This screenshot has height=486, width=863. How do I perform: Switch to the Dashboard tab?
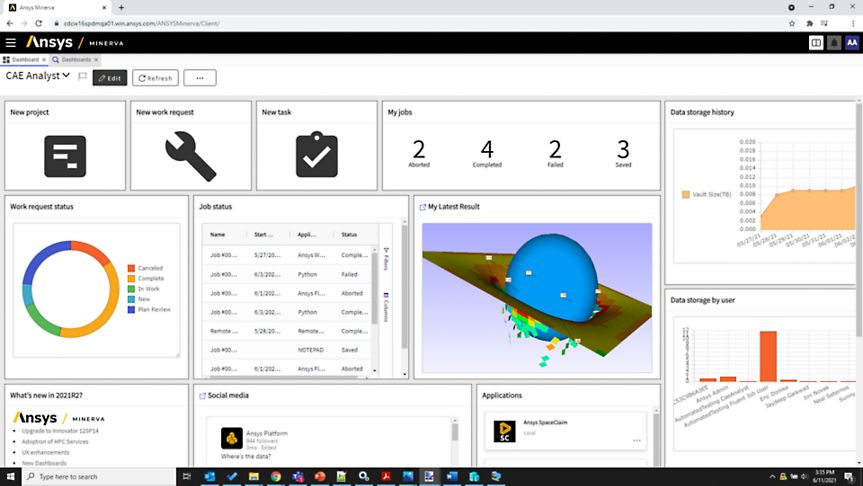23,59
